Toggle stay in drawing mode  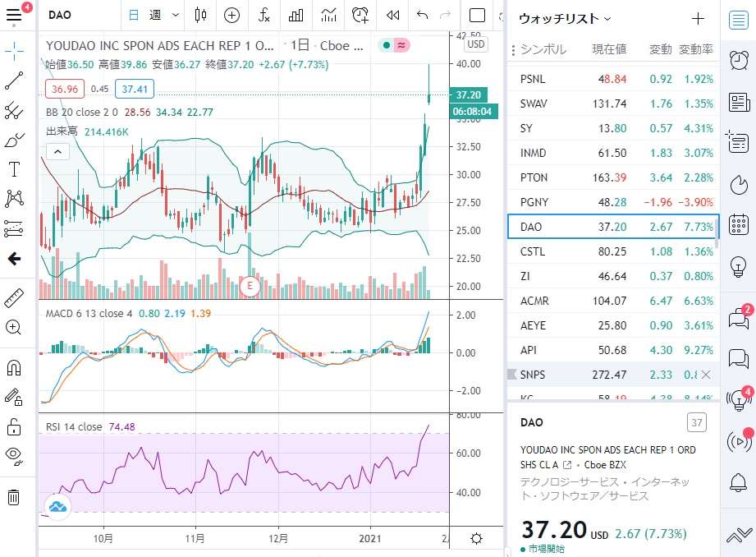14,398
